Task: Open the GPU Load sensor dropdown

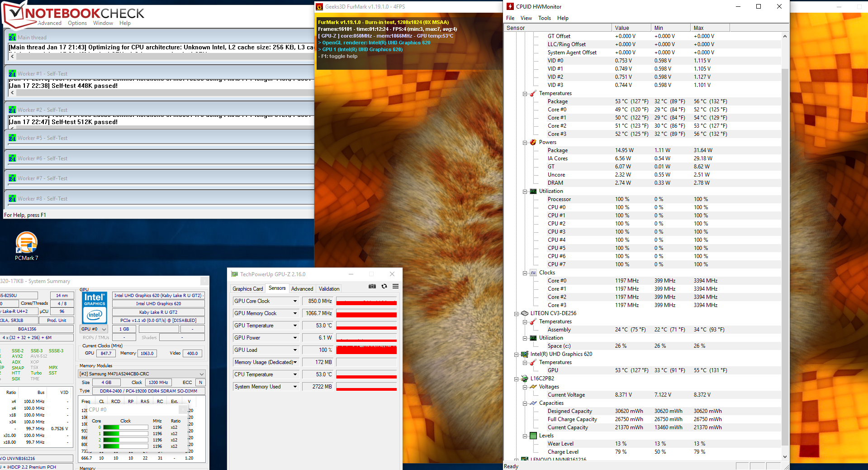Action: pyautogui.click(x=295, y=350)
